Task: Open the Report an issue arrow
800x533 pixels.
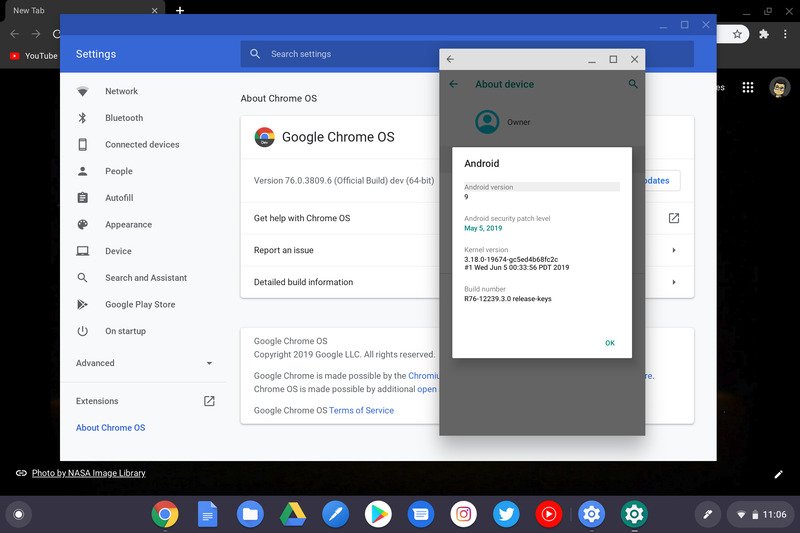Action: pyautogui.click(x=673, y=250)
